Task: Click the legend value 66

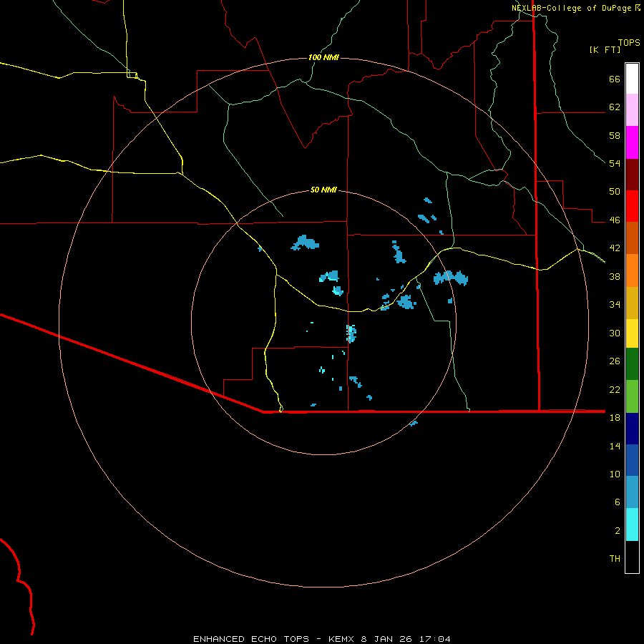Action: (615, 79)
